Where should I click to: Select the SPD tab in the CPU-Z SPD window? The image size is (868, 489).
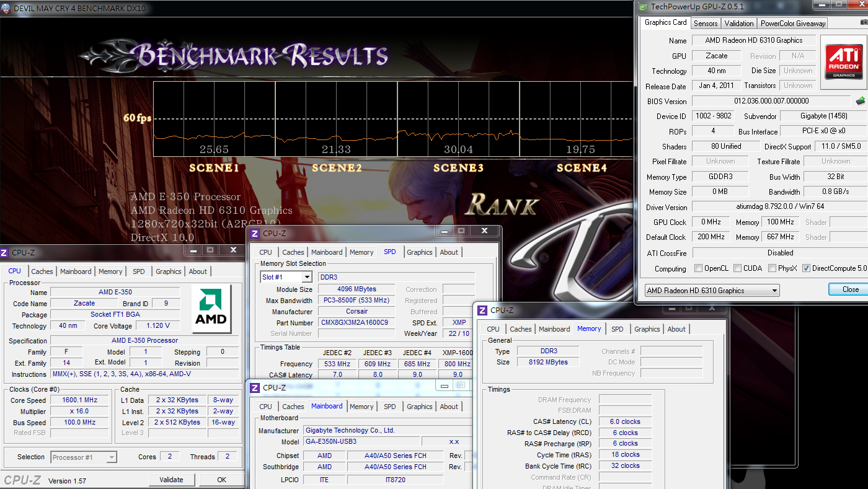pyautogui.click(x=389, y=252)
